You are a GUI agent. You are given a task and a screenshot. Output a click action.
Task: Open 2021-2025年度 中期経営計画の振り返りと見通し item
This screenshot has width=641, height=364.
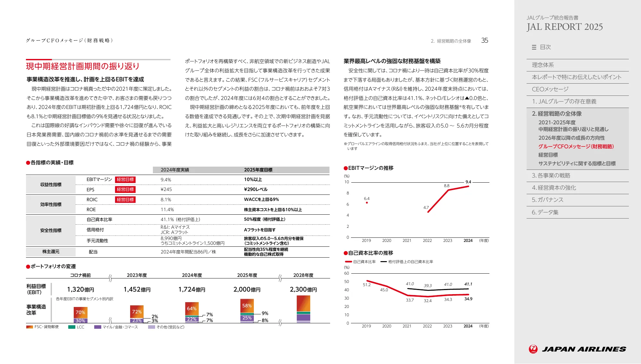pyautogui.click(x=573, y=126)
